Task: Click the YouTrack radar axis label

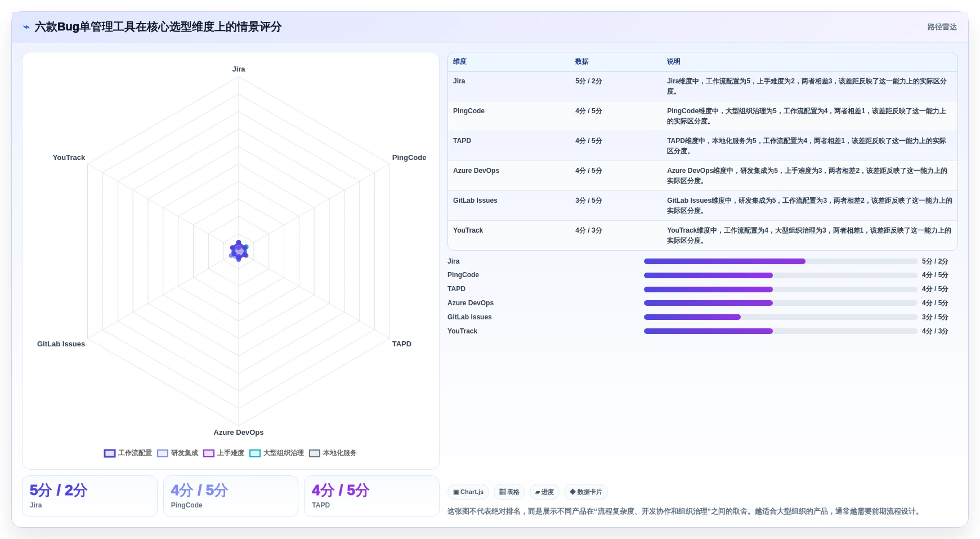Action: (69, 158)
